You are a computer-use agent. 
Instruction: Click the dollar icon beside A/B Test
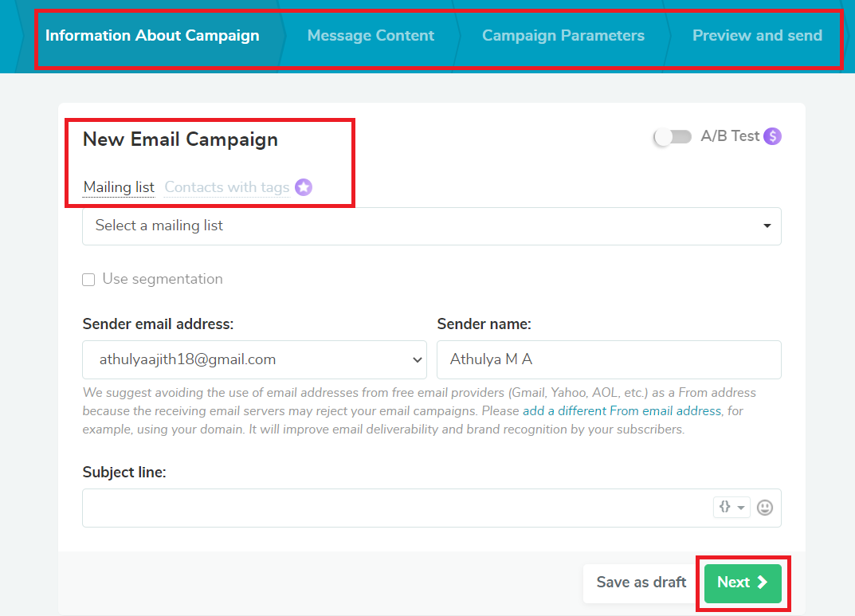[x=772, y=136]
